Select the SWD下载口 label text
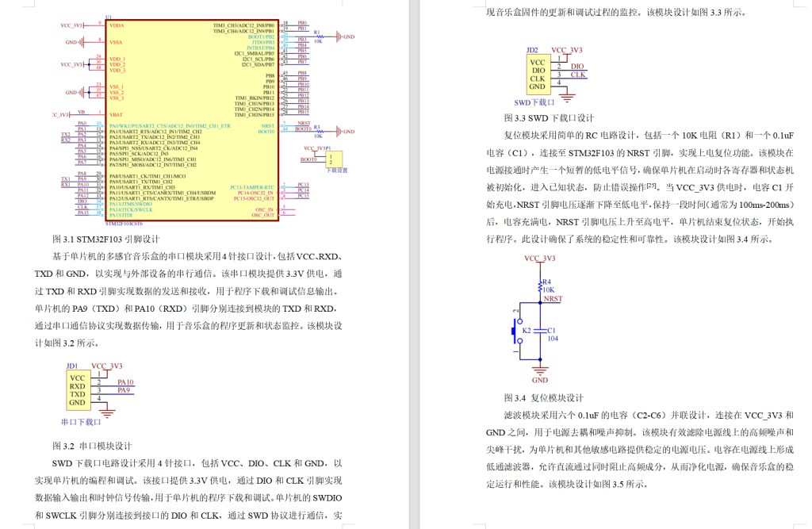The image size is (812, 529). 534,102
